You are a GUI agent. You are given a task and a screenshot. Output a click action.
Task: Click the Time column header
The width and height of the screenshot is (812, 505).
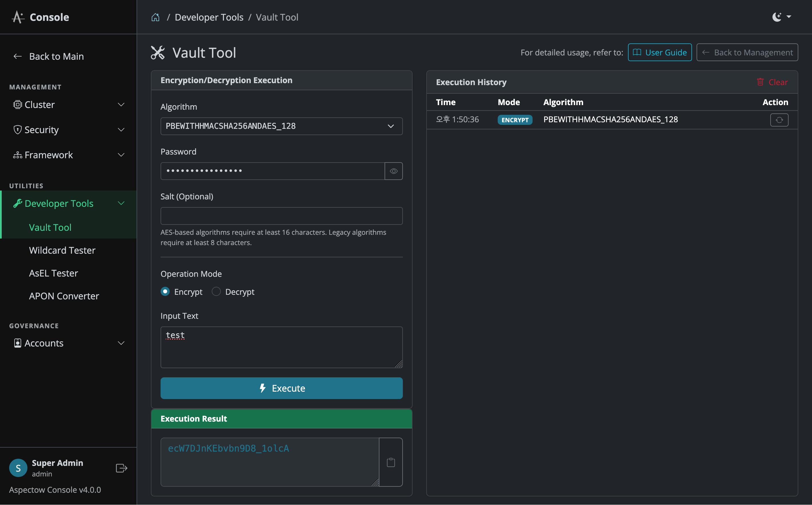click(x=446, y=102)
